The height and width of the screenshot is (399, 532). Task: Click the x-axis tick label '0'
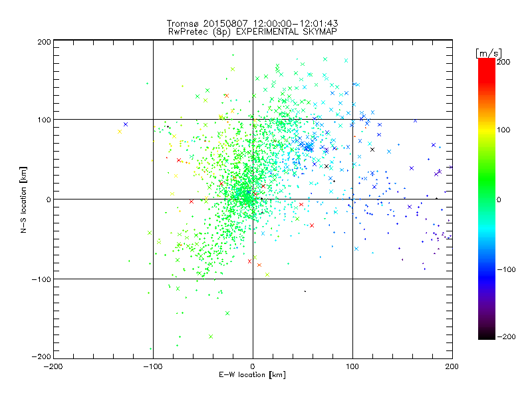point(253,366)
